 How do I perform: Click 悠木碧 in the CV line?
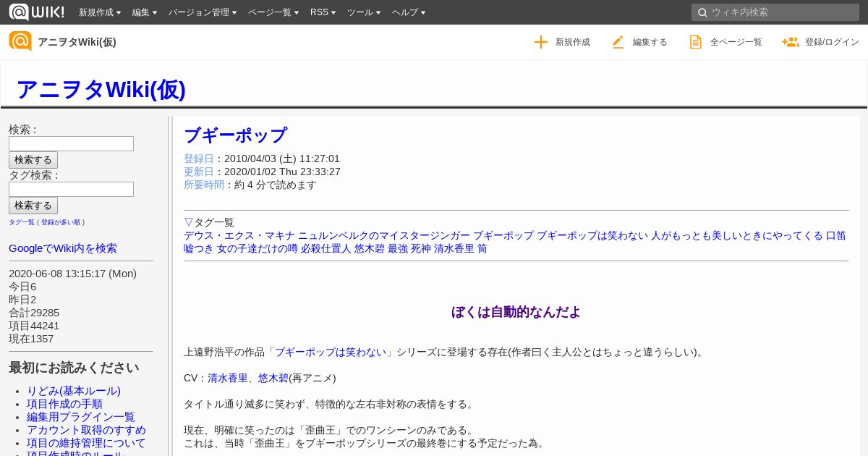273,378
